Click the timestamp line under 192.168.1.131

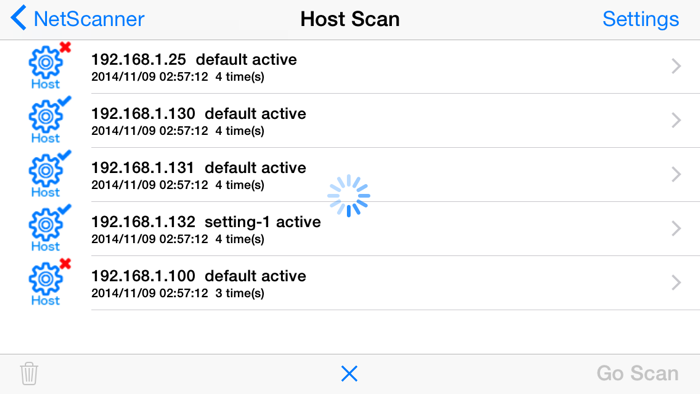(x=178, y=185)
